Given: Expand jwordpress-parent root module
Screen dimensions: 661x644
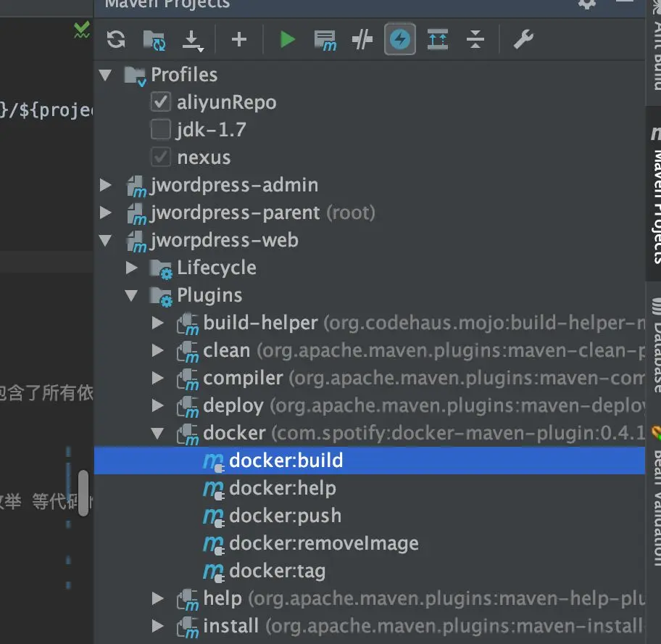Looking at the screenshot, I should [x=105, y=212].
